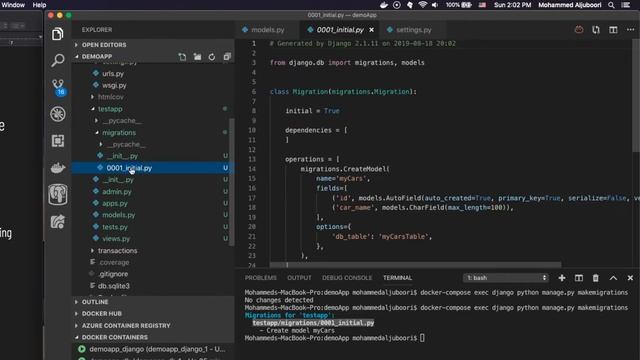Open models.py in explorer tree
Image resolution: width=640 pixels, height=360 pixels.
118,215
